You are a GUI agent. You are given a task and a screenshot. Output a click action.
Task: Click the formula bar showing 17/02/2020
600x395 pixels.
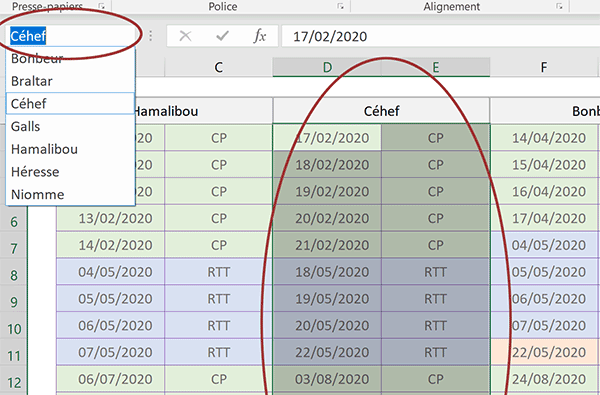[x=441, y=36]
